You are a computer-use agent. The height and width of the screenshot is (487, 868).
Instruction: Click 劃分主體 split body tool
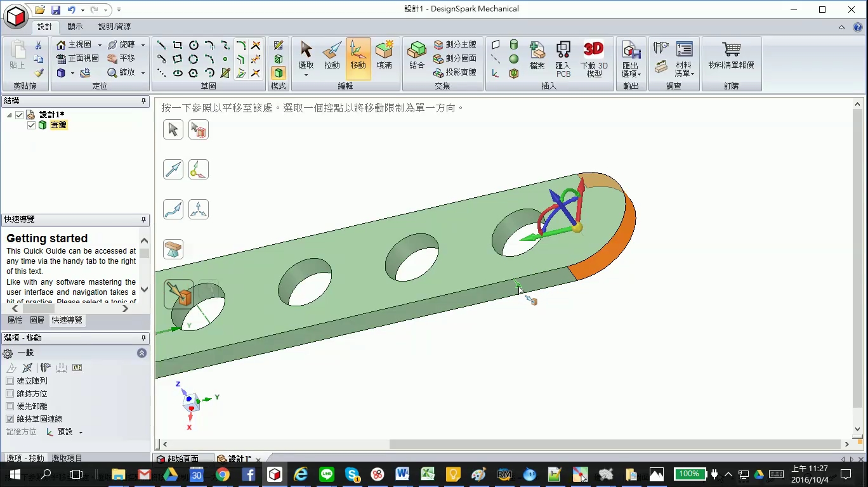pos(455,44)
